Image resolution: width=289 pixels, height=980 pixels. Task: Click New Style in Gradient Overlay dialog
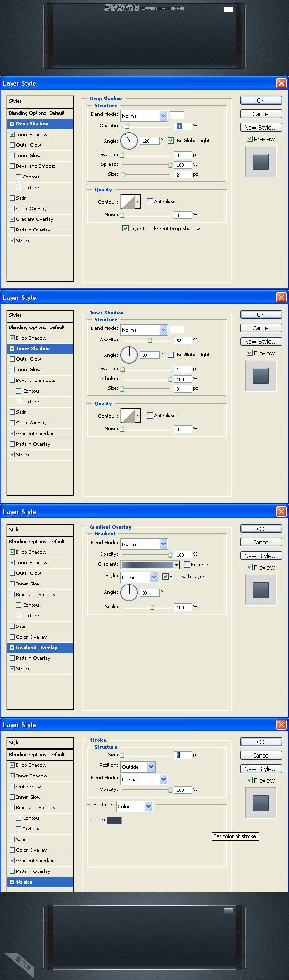click(x=261, y=556)
